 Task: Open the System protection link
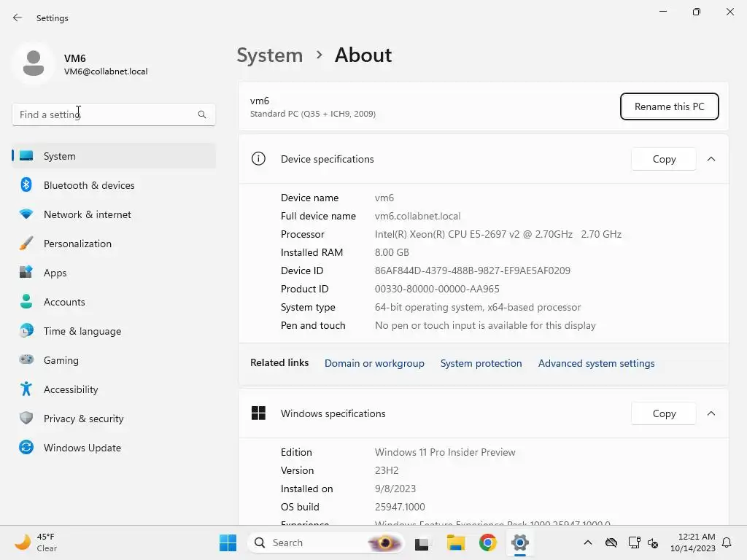tap(481, 363)
